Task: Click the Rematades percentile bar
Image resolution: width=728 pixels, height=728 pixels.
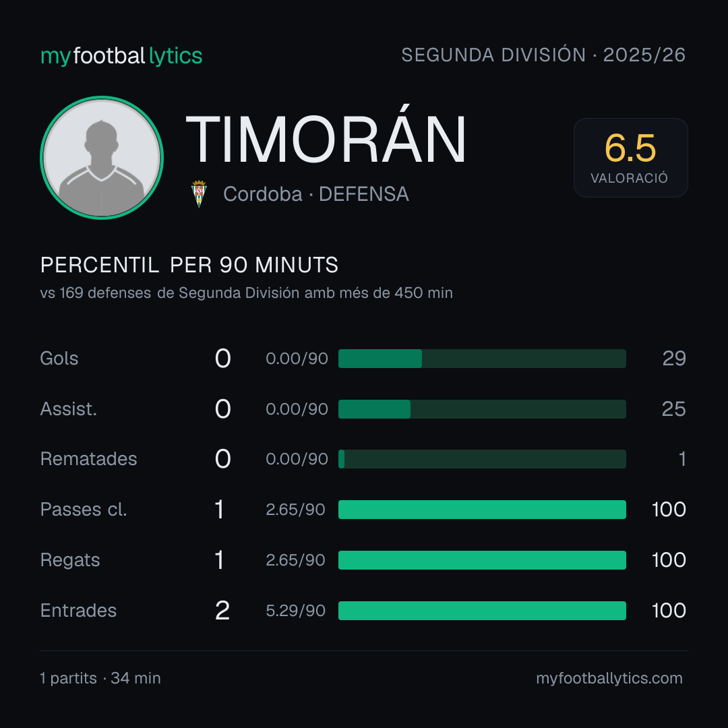Action: click(482, 459)
